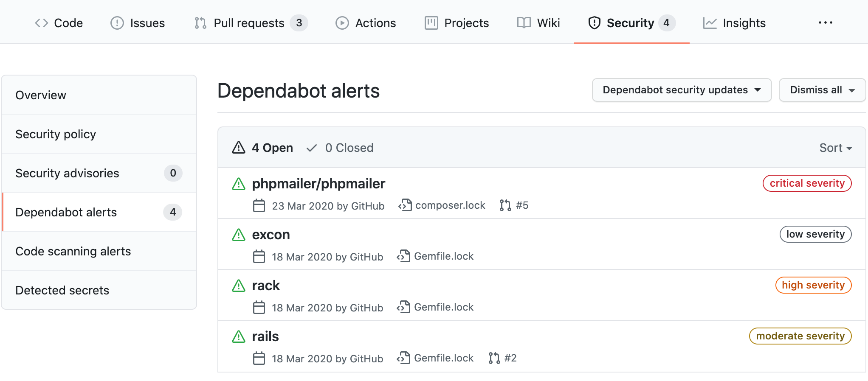Click Gemfile.lock in the rack row
The image size is (868, 381).
(x=444, y=307)
